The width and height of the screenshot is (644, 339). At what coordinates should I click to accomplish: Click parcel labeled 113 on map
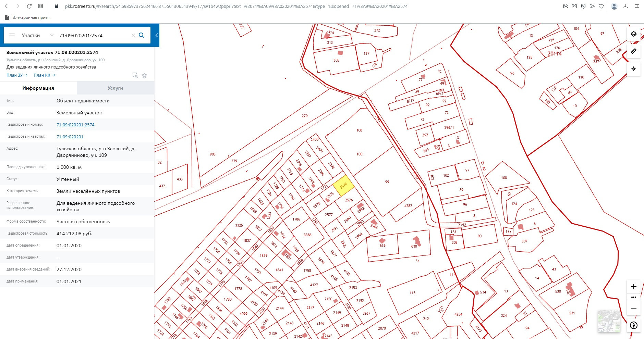[x=412, y=293]
